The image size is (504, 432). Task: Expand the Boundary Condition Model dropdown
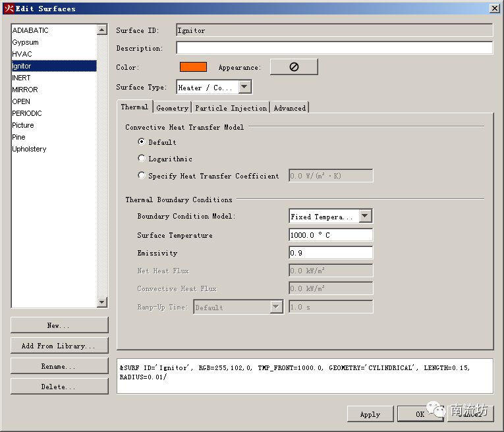click(365, 216)
